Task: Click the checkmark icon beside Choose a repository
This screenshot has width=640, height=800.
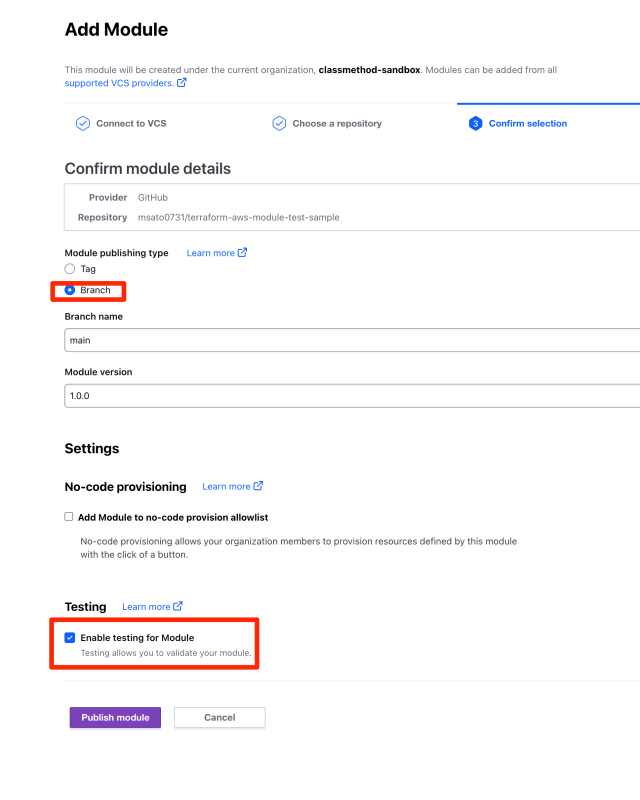Action: [280, 123]
